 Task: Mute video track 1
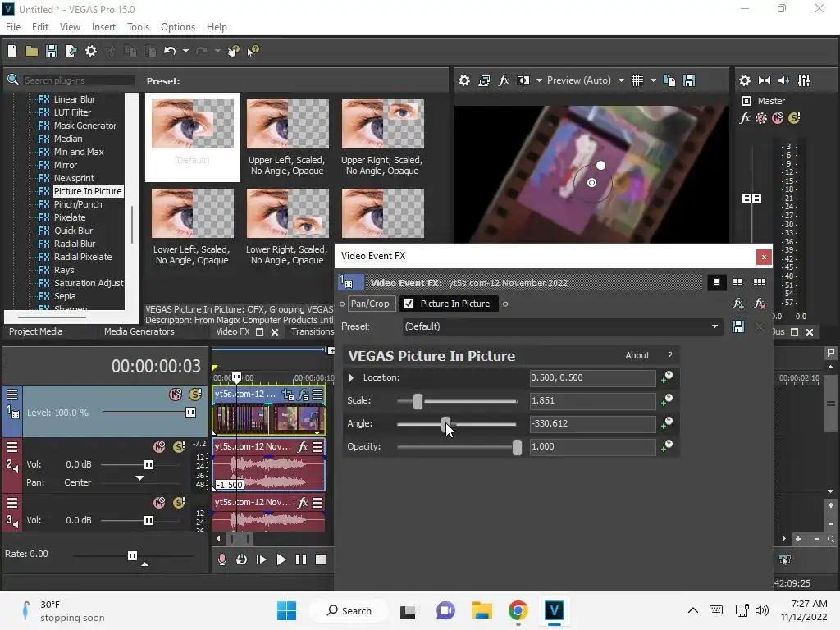(x=176, y=395)
